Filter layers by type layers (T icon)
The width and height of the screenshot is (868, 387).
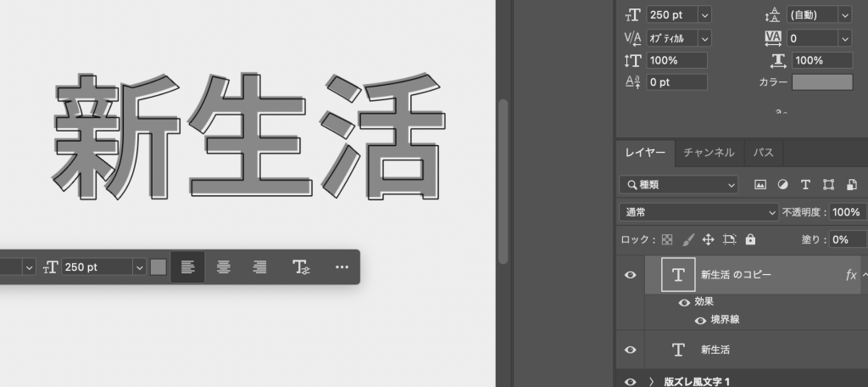805,184
